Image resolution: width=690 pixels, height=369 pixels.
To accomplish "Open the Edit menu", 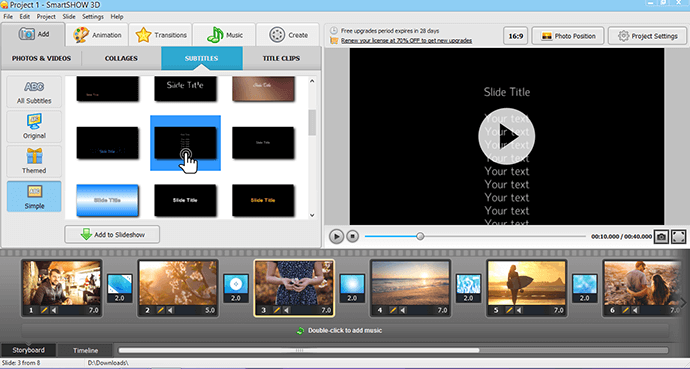I will [25, 17].
